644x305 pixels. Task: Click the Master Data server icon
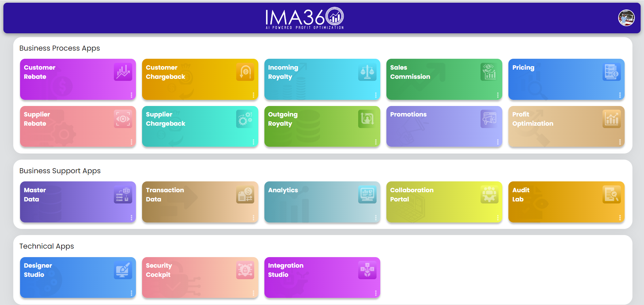click(123, 195)
